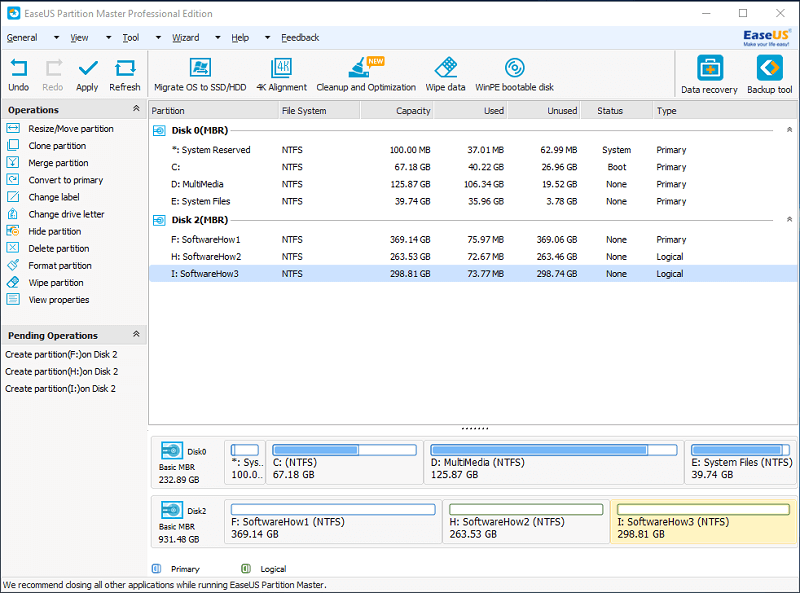Open Migrate OS to SSD/HDD tool
Screen dimensions: 800x593
(200, 74)
